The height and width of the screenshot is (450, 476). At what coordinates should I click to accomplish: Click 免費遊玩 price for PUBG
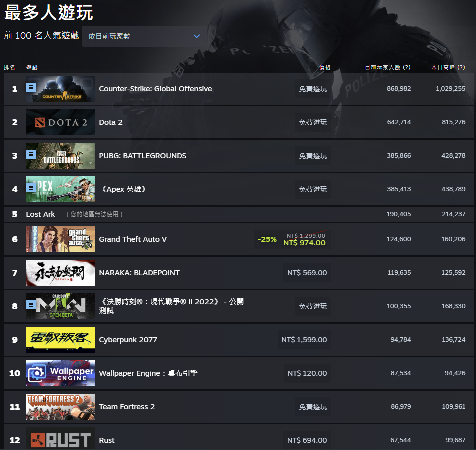pos(313,156)
